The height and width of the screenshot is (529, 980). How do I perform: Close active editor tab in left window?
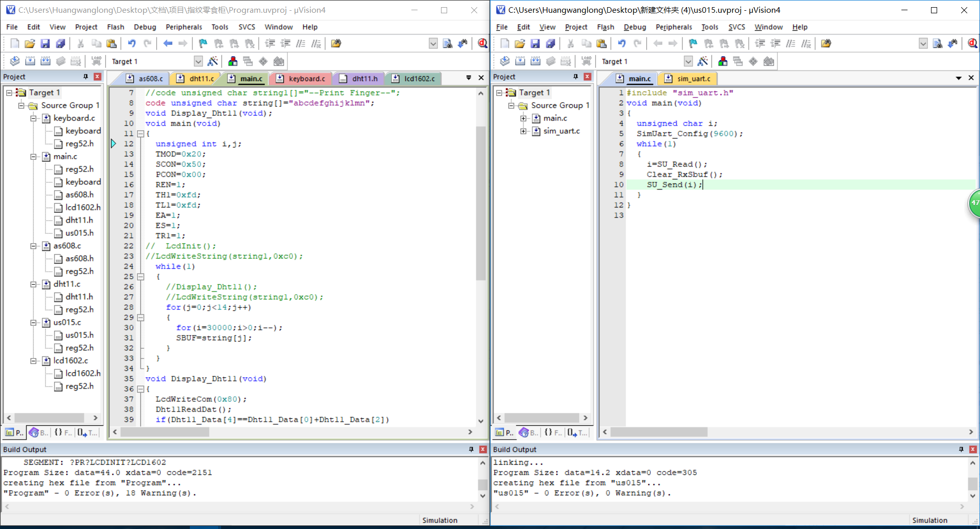tap(481, 78)
